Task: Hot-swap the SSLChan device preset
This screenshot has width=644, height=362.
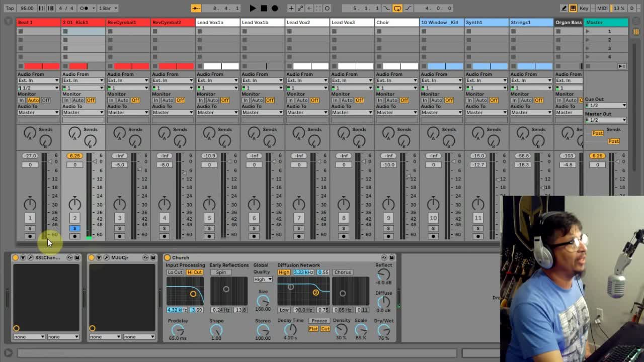Action: (x=69, y=257)
